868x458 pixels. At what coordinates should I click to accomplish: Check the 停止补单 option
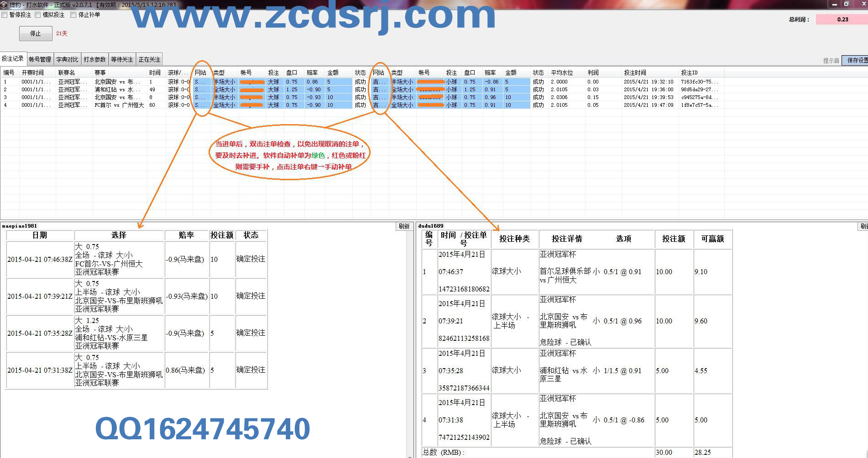click(x=73, y=15)
